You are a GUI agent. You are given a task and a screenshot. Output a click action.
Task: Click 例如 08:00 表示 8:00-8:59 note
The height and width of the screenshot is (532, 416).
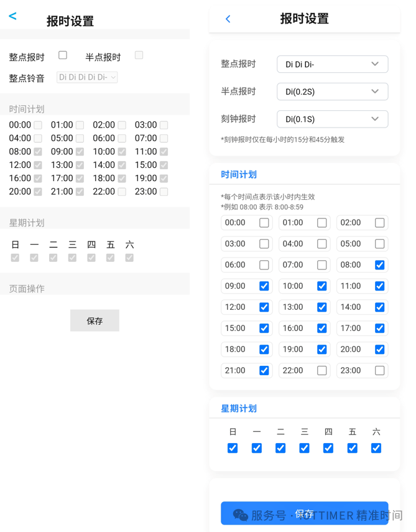point(262,207)
